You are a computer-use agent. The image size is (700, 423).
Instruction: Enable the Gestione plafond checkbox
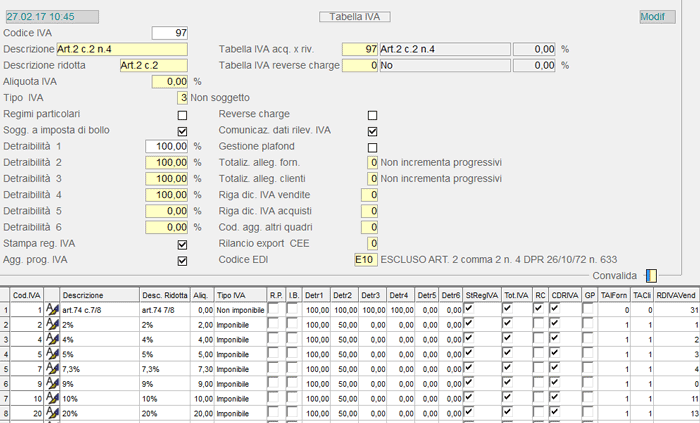tap(373, 147)
